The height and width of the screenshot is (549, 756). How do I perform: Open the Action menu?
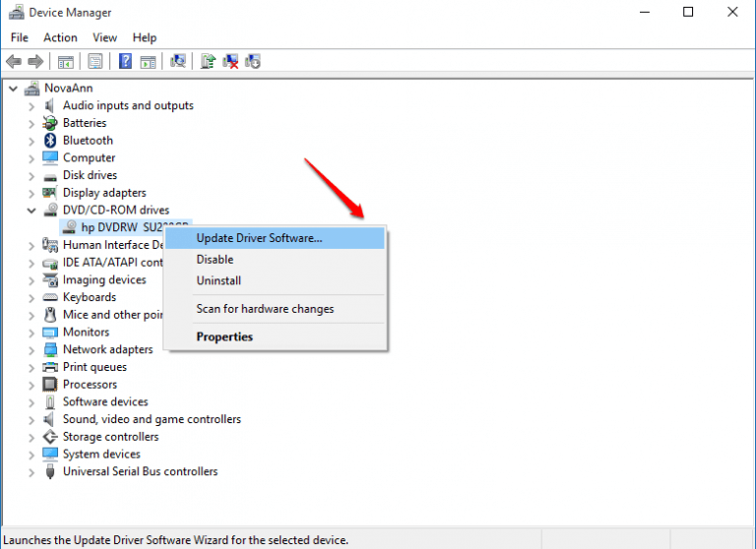click(x=60, y=37)
